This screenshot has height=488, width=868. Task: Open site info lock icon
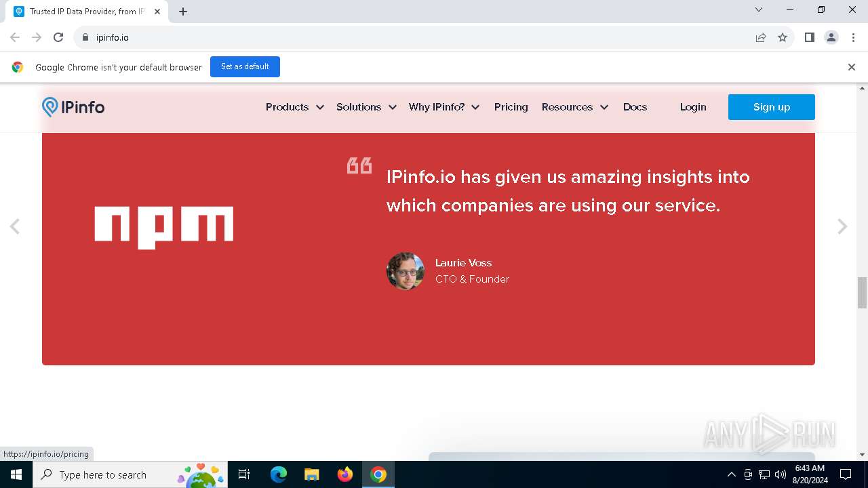click(85, 37)
